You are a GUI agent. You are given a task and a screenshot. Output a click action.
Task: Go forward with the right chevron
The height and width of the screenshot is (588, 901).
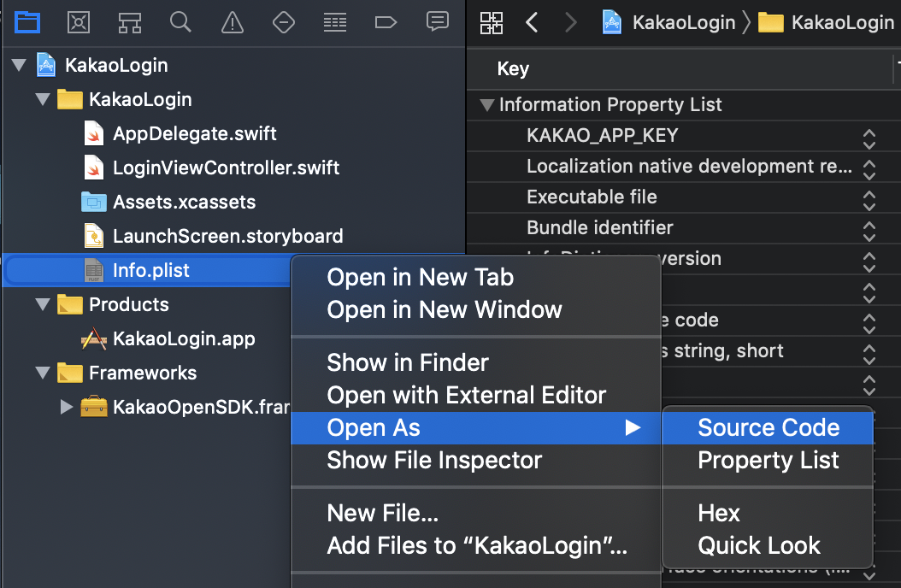(570, 22)
